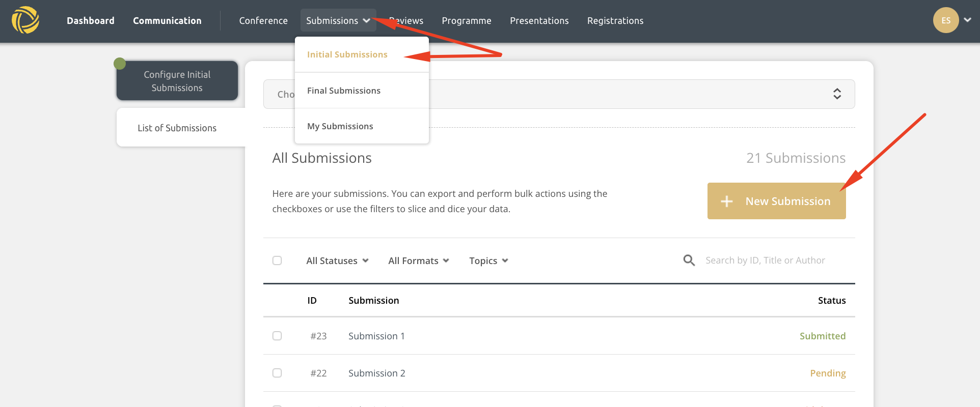Click the Submitted status label

click(823, 336)
